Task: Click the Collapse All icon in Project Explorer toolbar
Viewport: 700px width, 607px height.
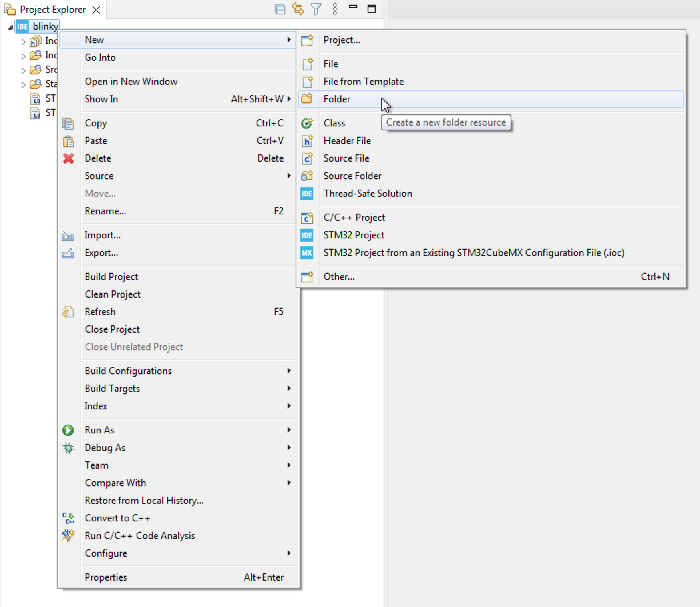Action: [x=280, y=9]
